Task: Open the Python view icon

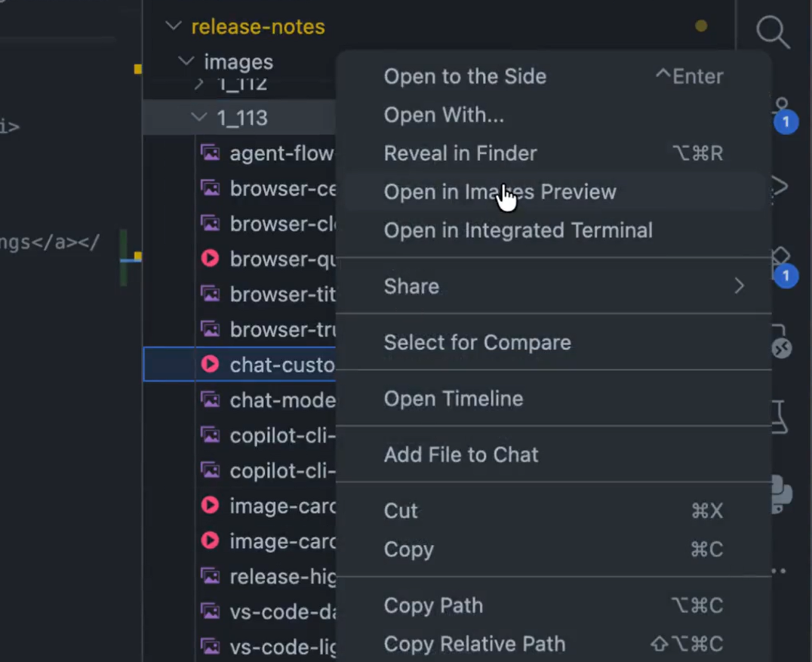Action: 780,494
